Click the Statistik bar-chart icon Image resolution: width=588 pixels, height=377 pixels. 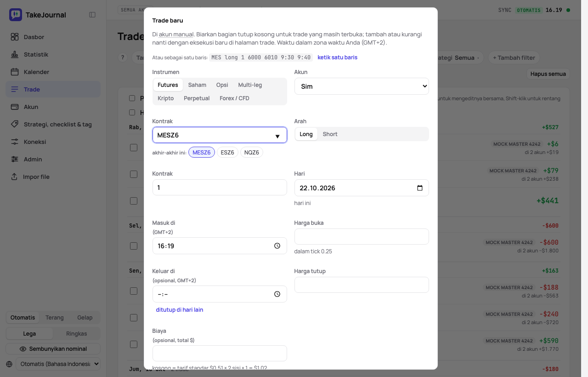[15, 54]
